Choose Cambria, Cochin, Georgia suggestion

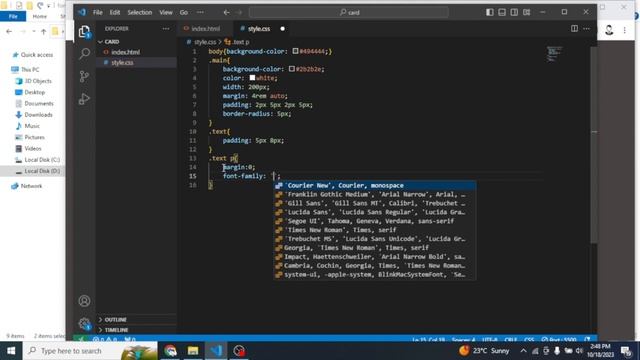375,266
